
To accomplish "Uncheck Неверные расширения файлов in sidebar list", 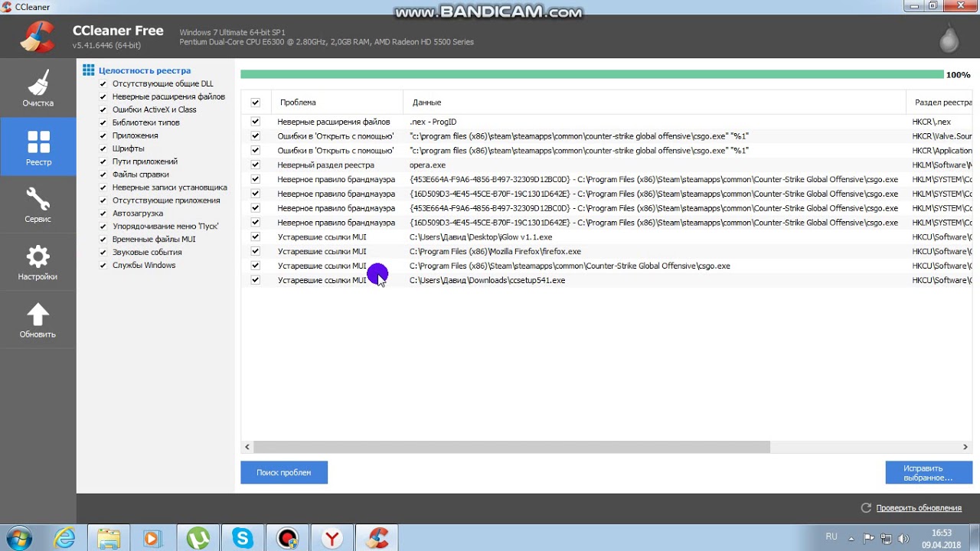I will pyautogui.click(x=103, y=97).
